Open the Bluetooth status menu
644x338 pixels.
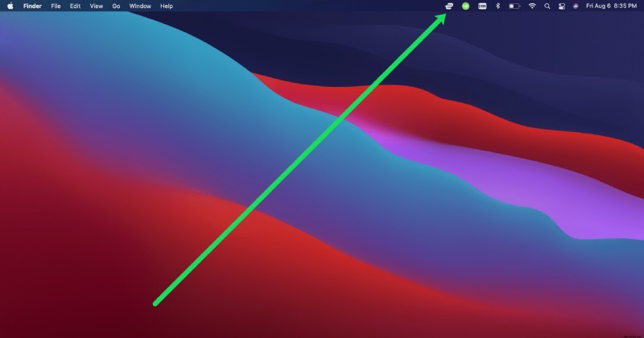(x=497, y=6)
